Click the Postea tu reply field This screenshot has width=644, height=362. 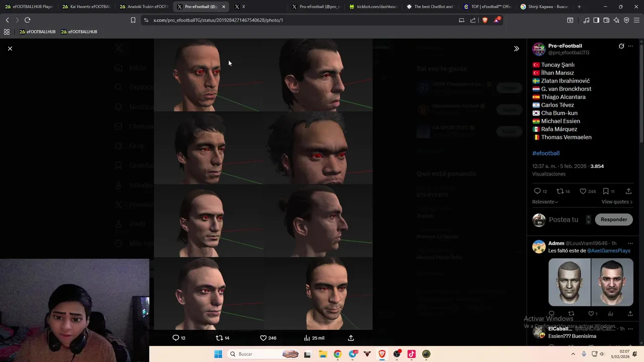tap(563, 220)
